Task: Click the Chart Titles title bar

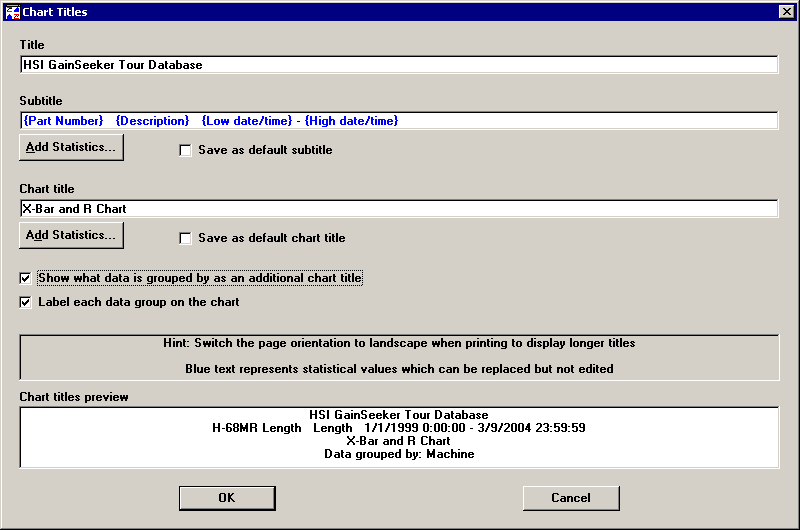Action: [400, 12]
